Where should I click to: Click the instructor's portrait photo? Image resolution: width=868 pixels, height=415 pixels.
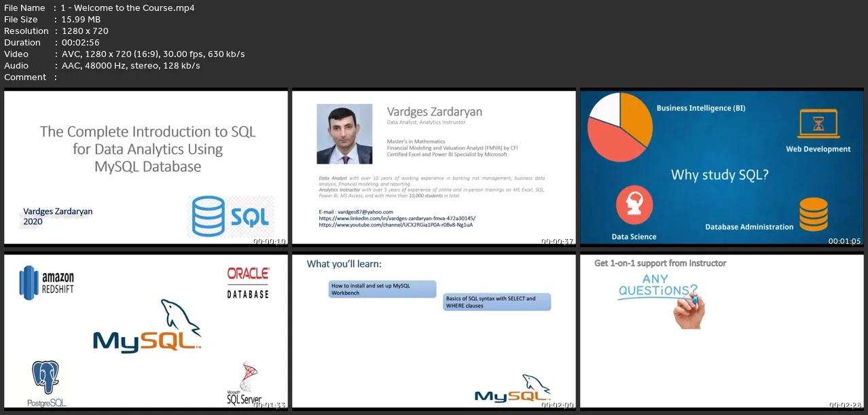tap(344, 134)
